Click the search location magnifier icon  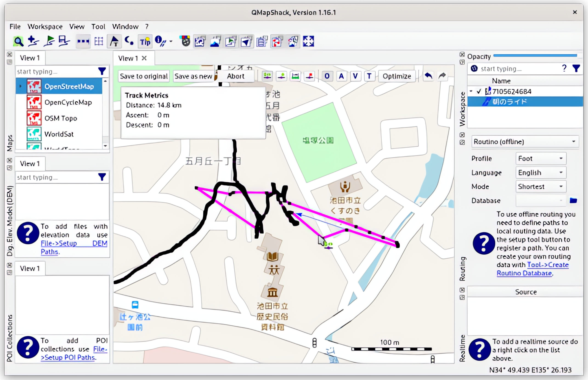pos(18,41)
